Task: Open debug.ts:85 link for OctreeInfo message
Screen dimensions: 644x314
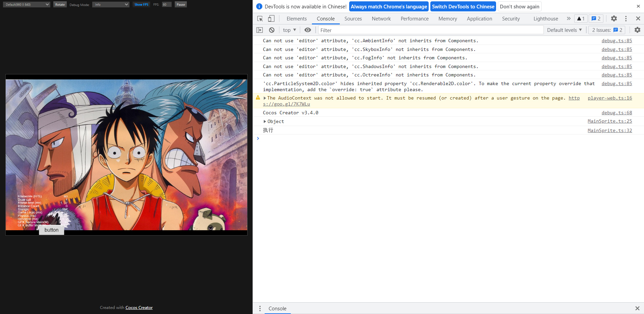Action: (x=617, y=75)
